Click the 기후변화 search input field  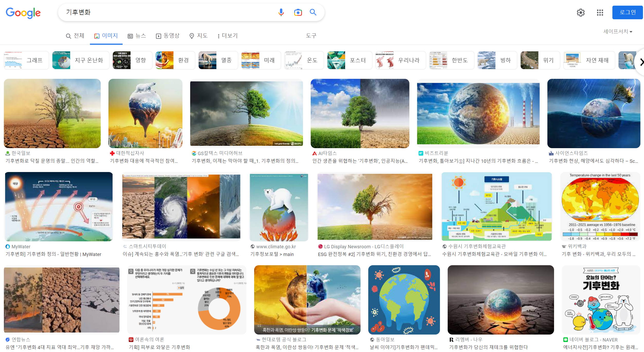click(167, 12)
